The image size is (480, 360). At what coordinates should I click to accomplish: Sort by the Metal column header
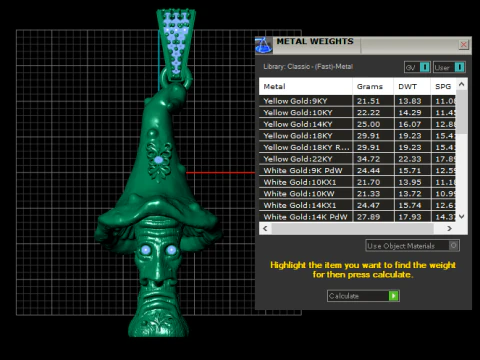click(305, 86)
